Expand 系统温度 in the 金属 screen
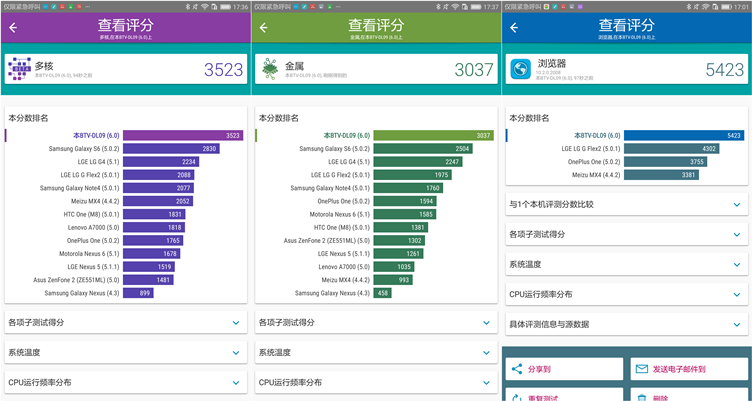This screenshot has height=401, width=752. [x=376, y=353]
